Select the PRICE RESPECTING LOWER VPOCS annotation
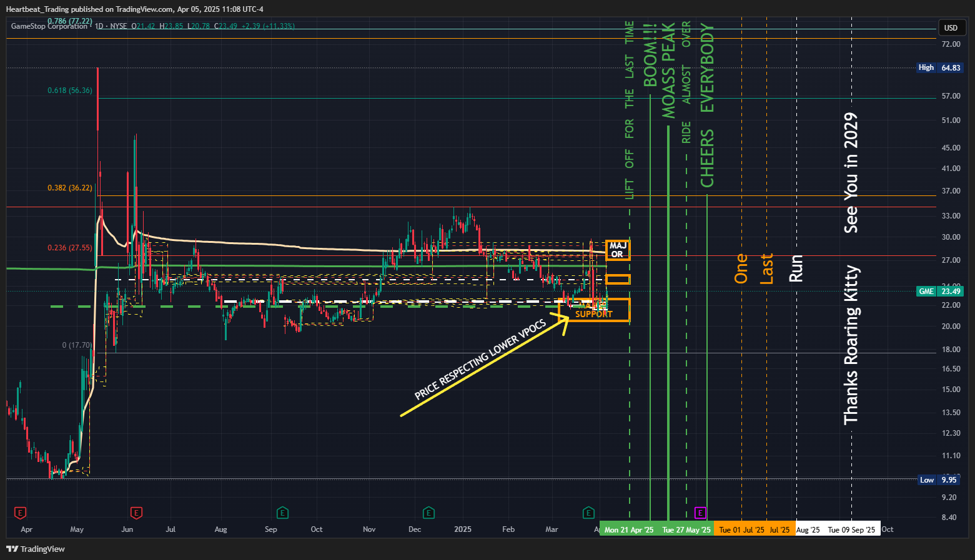The image size is (975, 560). tap(480, 360)
